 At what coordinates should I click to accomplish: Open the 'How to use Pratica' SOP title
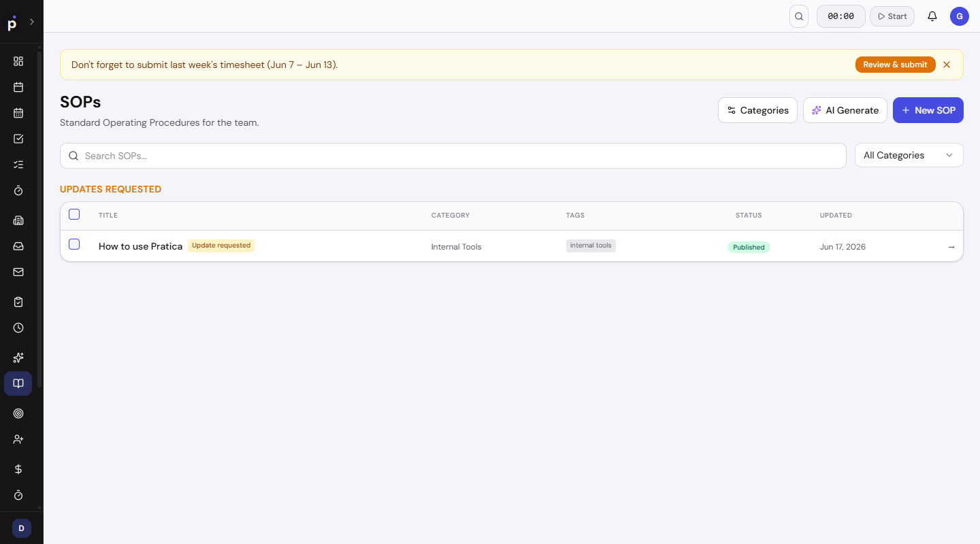[140, 246]
